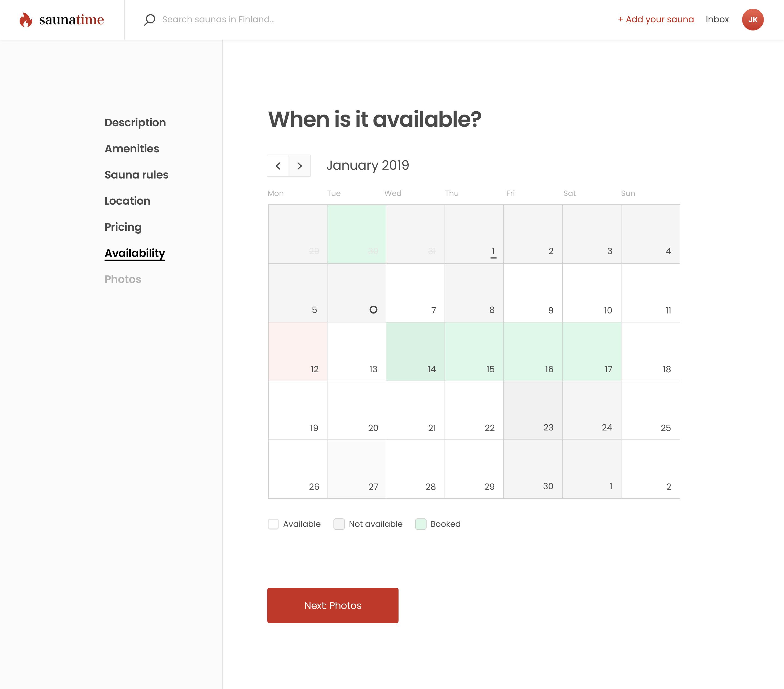
Task: Select the booked January 15 cell
Action: (474, 352)
